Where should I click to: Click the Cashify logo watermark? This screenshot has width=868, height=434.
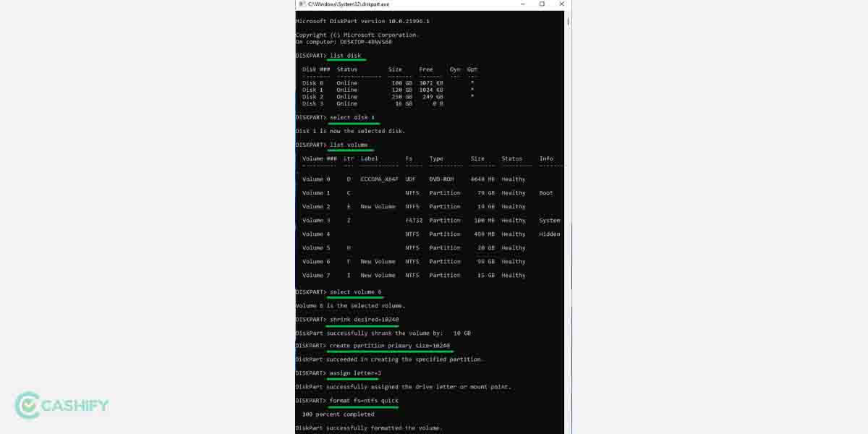coord(61,405)
